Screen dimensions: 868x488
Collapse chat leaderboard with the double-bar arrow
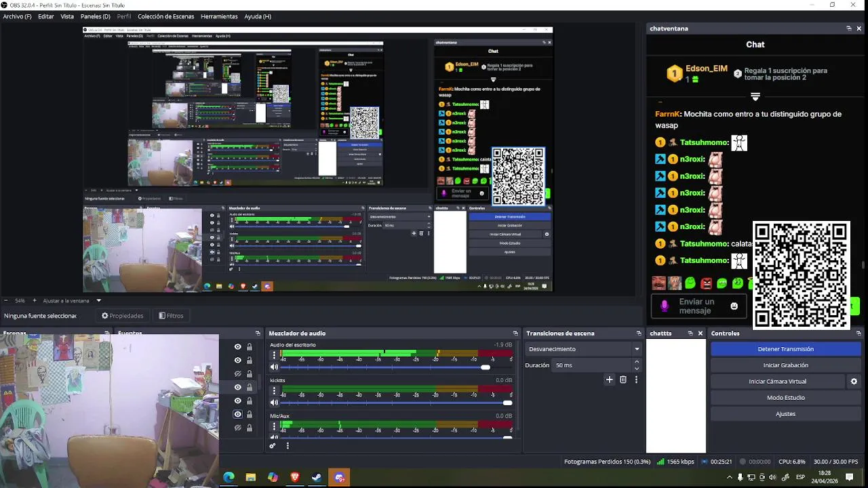(755, 97)
